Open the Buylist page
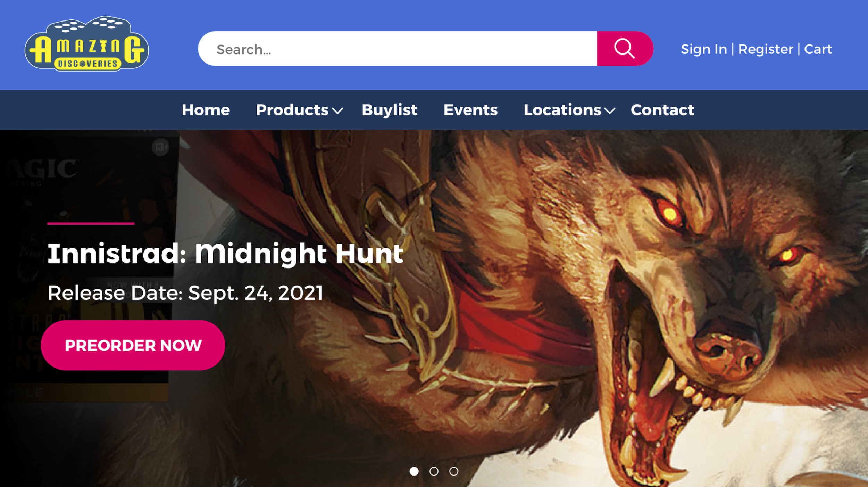This screenshot has width=868, height=487. click(390, 110)
